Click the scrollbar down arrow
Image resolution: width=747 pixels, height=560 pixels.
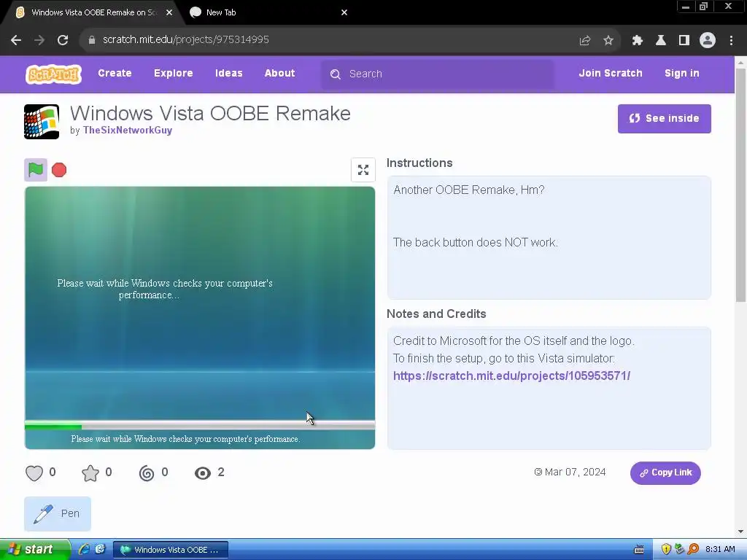coord(740,532)
